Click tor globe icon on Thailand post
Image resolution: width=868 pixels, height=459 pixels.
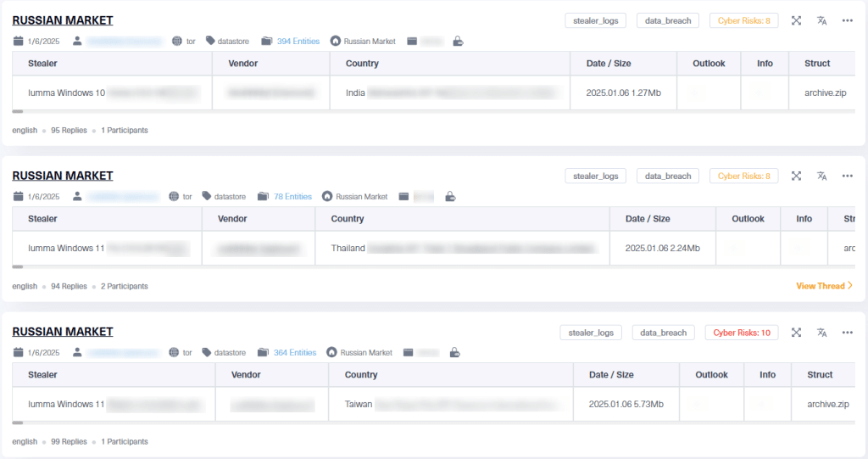click(174, 196)
